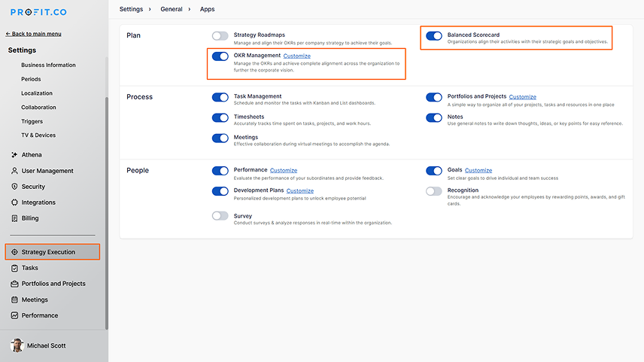
Task: Click the Balanced Scorecard app title
Action: coord(473,35)
